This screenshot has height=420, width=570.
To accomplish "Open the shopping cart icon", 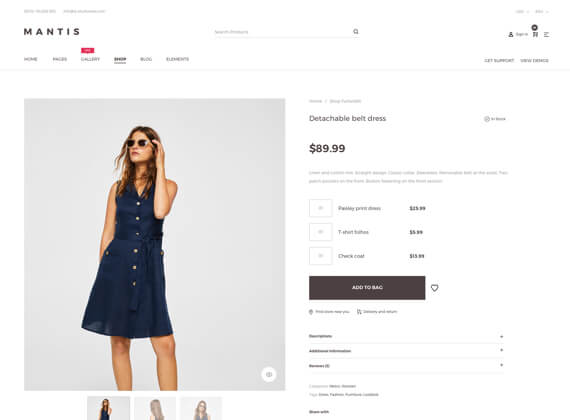I will pos(535,34).
